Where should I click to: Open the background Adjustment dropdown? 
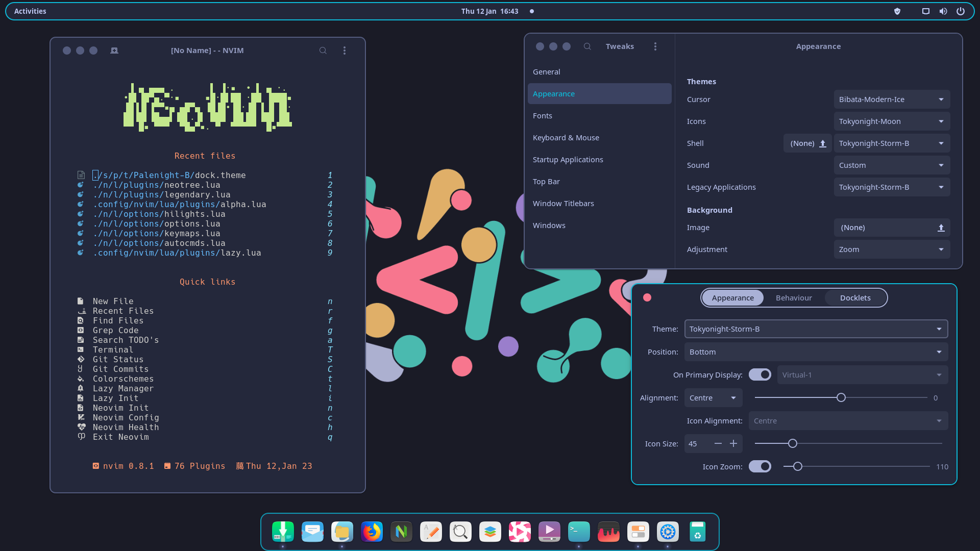coord(892,249)
